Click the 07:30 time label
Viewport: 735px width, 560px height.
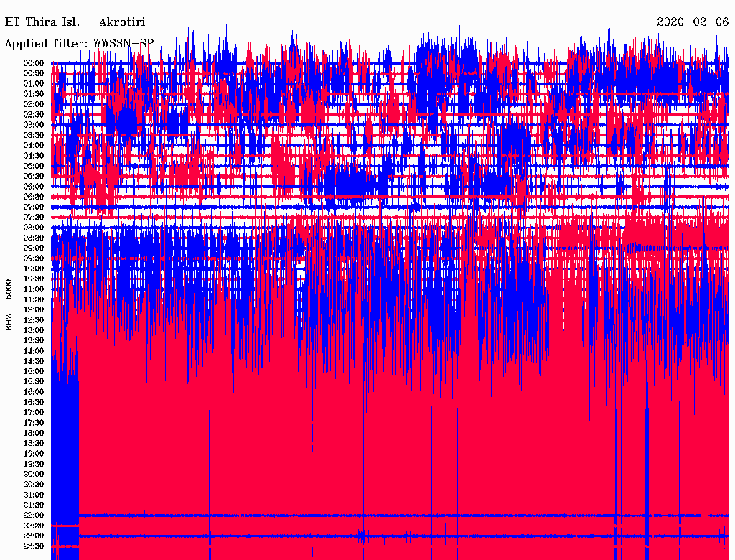tap(34, 217)
